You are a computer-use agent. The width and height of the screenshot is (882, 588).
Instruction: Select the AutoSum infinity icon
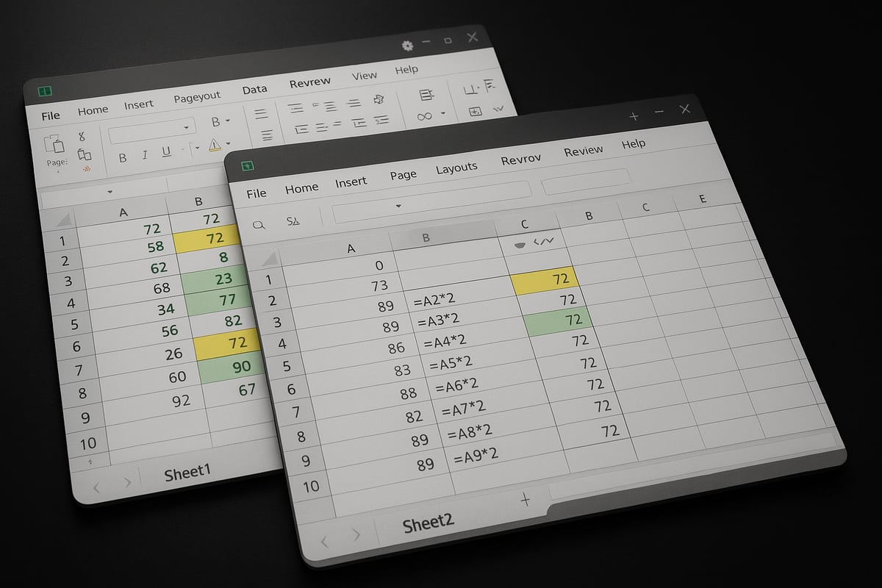[426, 117]
